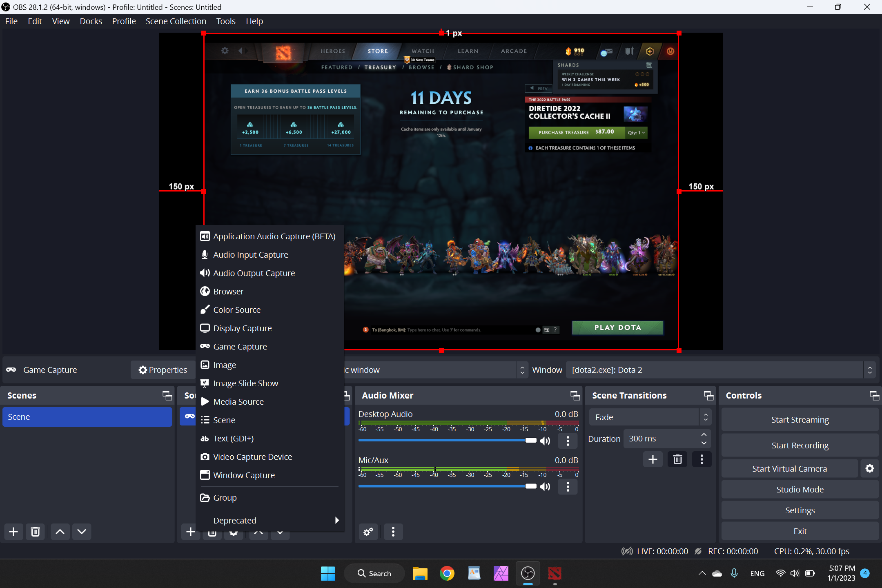This screenshot has height=588, width=882.
Task: Open advanced audio properties gears icon
Action: [368, 532]
